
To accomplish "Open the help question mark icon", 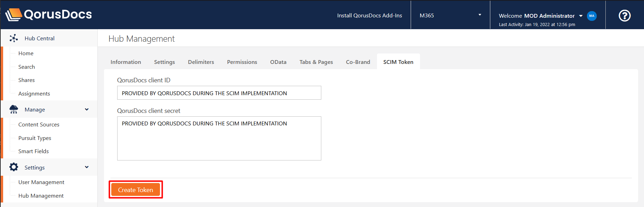I will 625,16.
